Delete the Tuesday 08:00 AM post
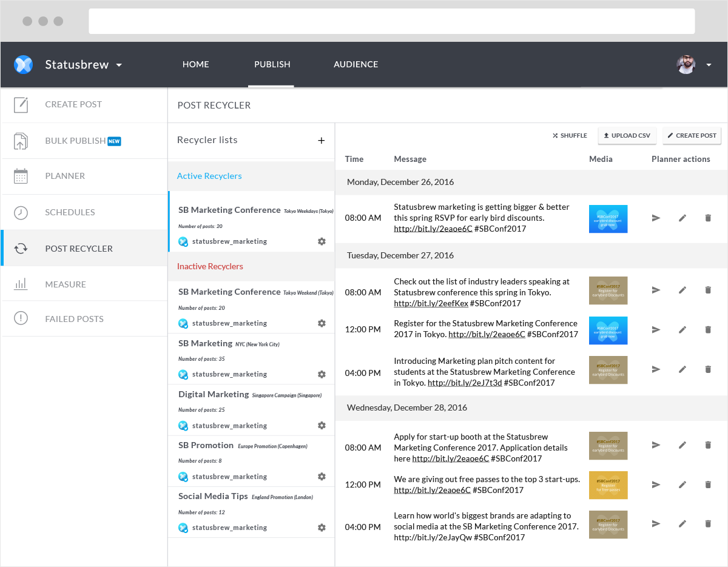728x567 pixels. pyautogui.click(x=708, y=290)
